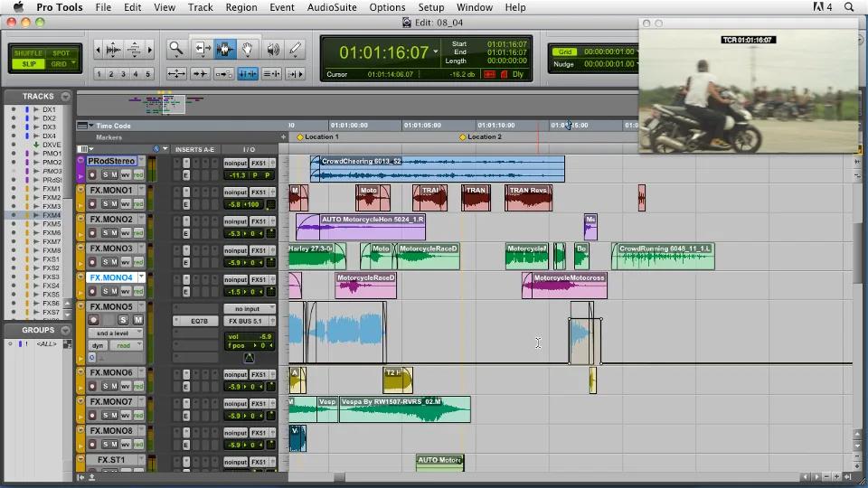The image size is (868, 488).
Task: Record-enable the FX.MONO3 track
Action: (x=92, y=262)
